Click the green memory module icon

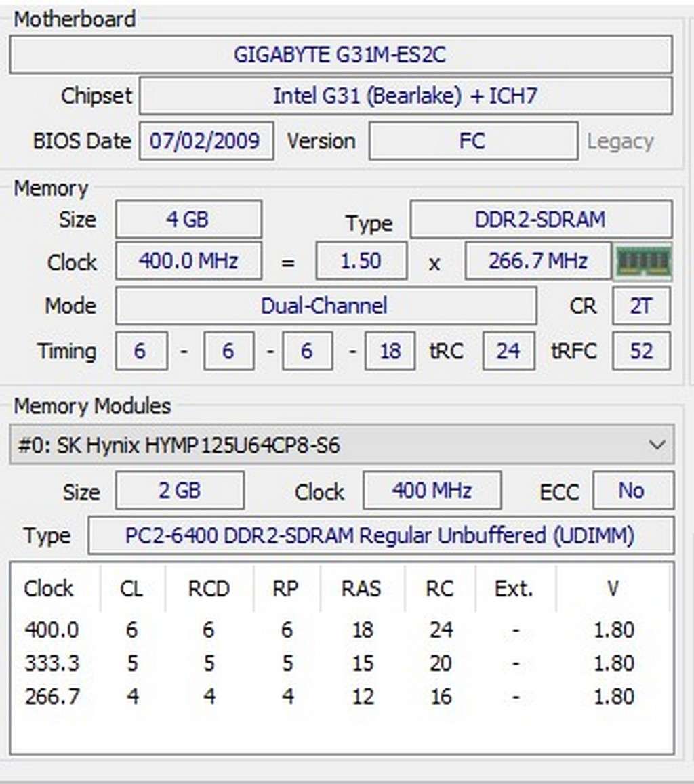[642, 262]
